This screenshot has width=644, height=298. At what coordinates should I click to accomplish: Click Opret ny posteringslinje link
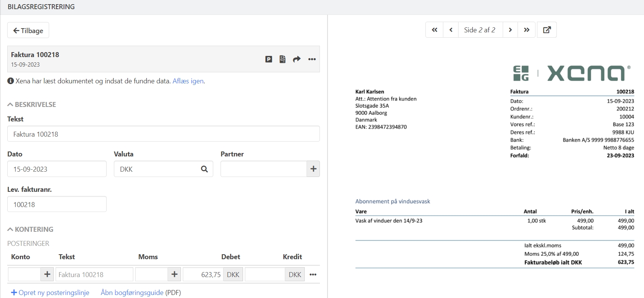coord(50,292)
